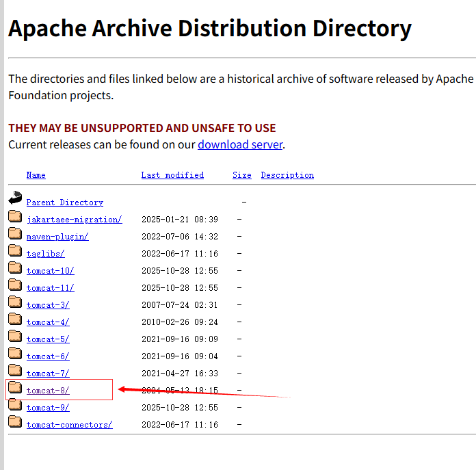
Task: Click the Apache Archive Distribution Directory heading
Action: coord(210,29)
